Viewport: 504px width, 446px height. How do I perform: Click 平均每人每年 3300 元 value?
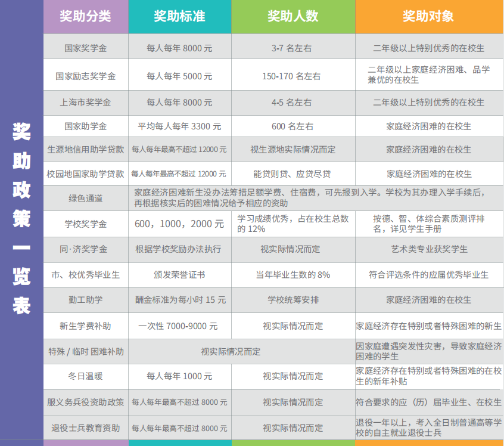(180, 126)
